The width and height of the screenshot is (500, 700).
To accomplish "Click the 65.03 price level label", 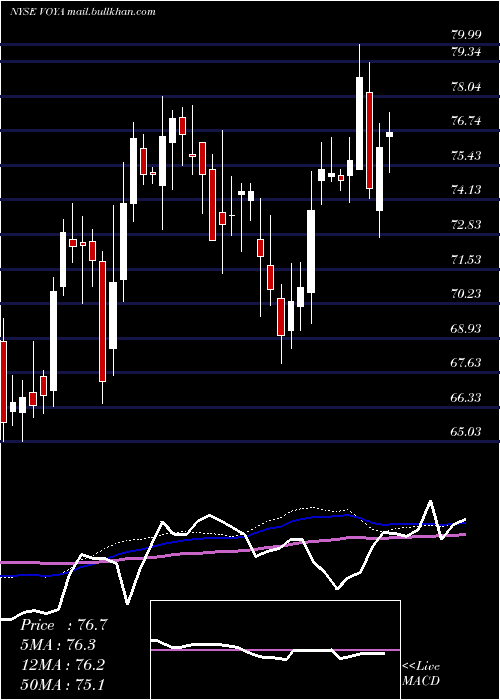I will click(466, 432).
